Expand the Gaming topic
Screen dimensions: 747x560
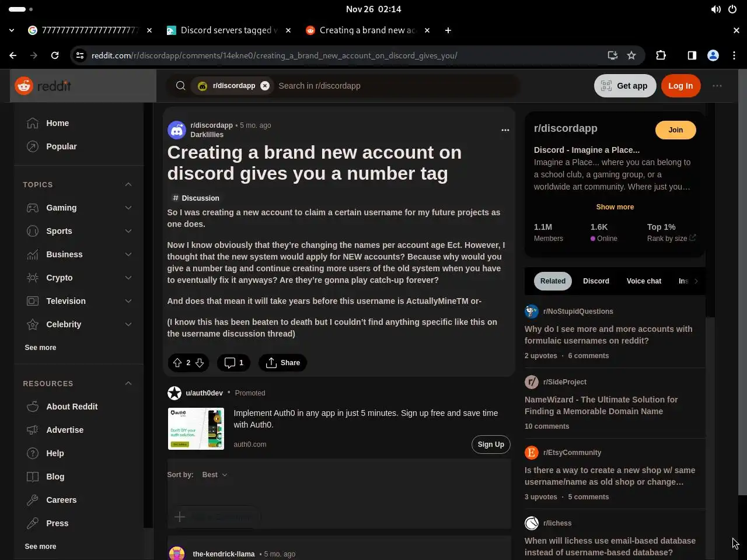(128, 208)
